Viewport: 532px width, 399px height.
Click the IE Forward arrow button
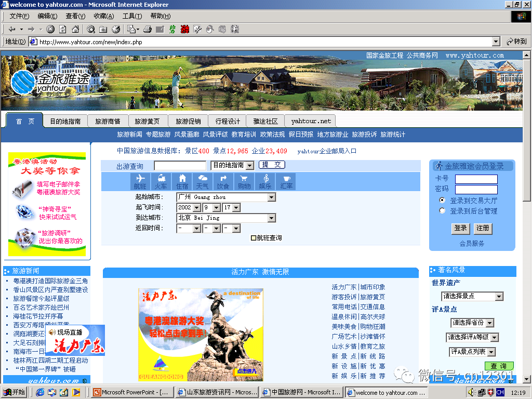tap(31, 29)
